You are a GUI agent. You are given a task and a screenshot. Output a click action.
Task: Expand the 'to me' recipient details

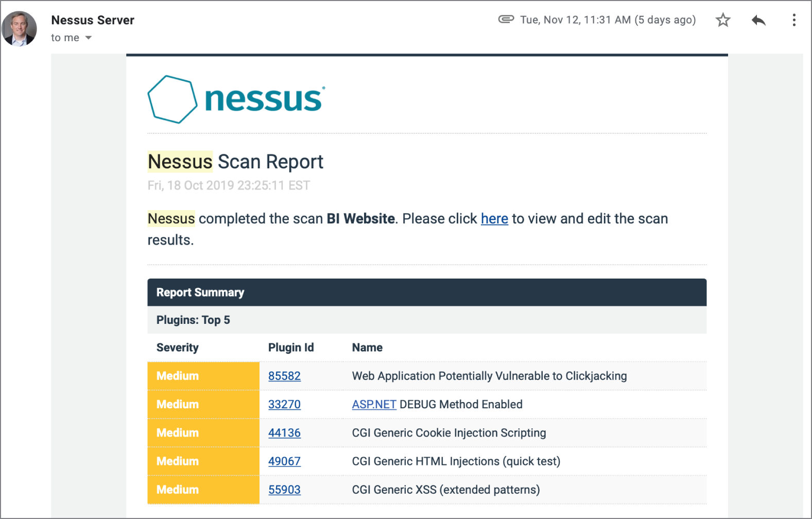(89, 38)
